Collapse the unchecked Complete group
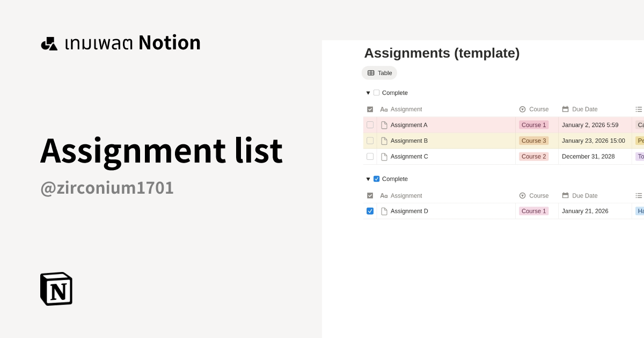This screenshot has height=338, width=644. click(x=368, y=93)
